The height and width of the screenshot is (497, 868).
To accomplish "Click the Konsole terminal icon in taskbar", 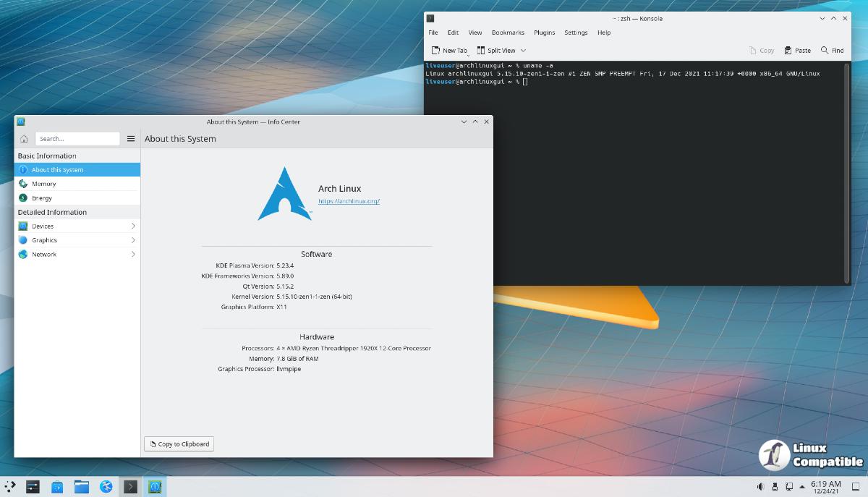I will click(x=130, y=487).
